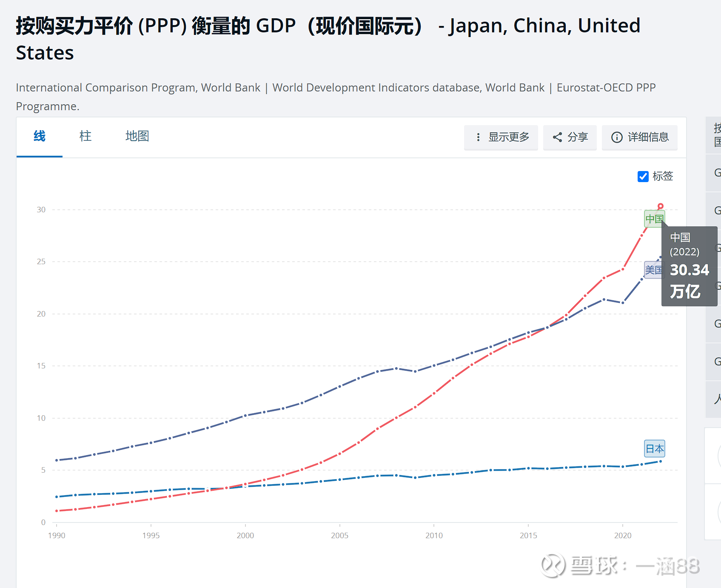Click the 日本 label on the chart
Viewport: 721px width, 588px height.
point(654,448)
